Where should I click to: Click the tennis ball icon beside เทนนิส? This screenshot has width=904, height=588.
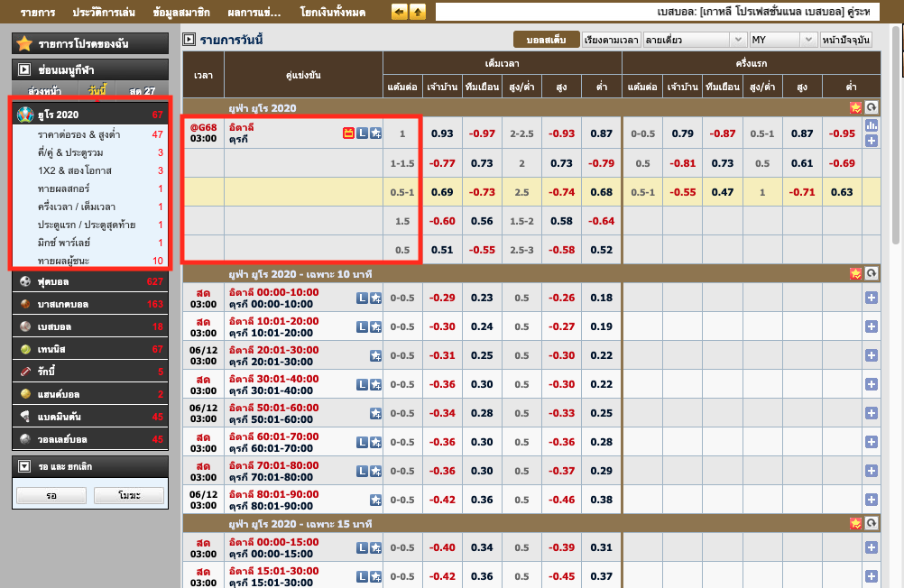tap(25, 349)
